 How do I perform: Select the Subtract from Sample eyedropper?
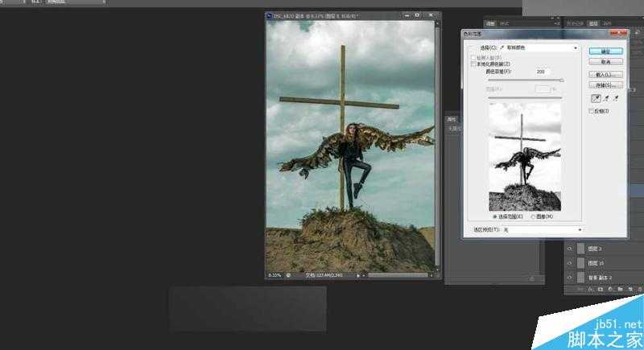coord(617,97)
